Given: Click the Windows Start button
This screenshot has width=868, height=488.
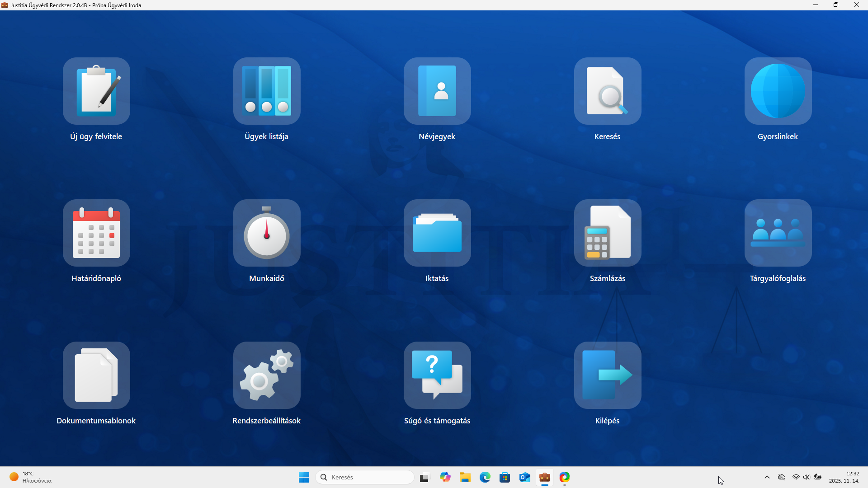Looking at the screenshot, I should (304, 477).
